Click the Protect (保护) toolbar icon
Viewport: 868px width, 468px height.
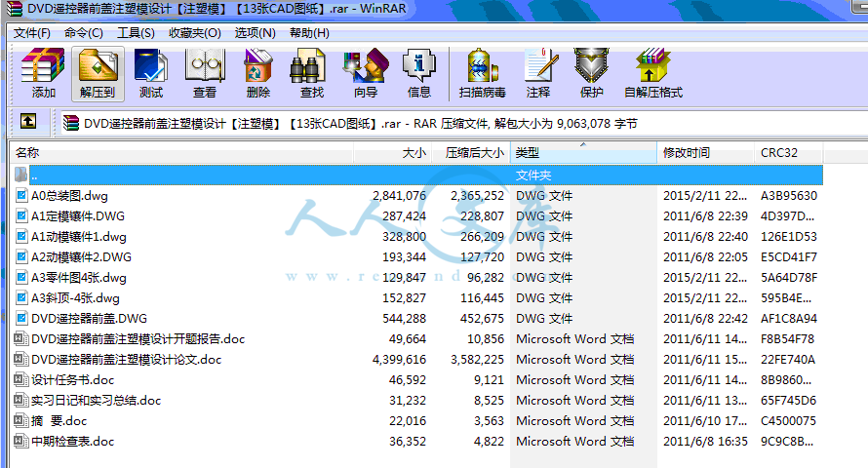tap(591, 73)
